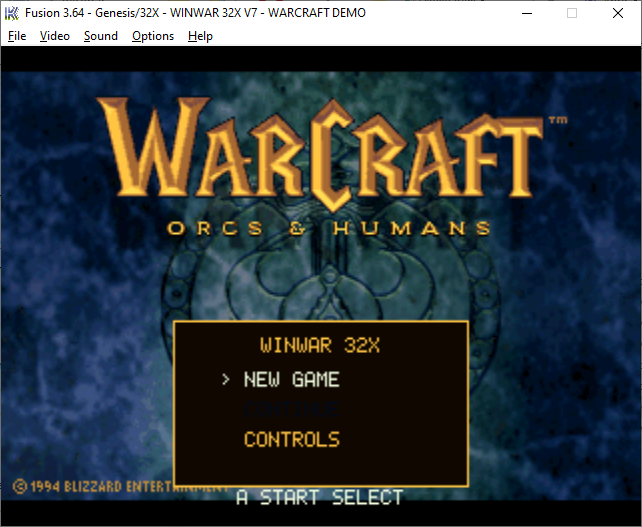Select the dimmed CONTINUE menu entry
This screenshot has height=527, width=642.
click(292, 409)
